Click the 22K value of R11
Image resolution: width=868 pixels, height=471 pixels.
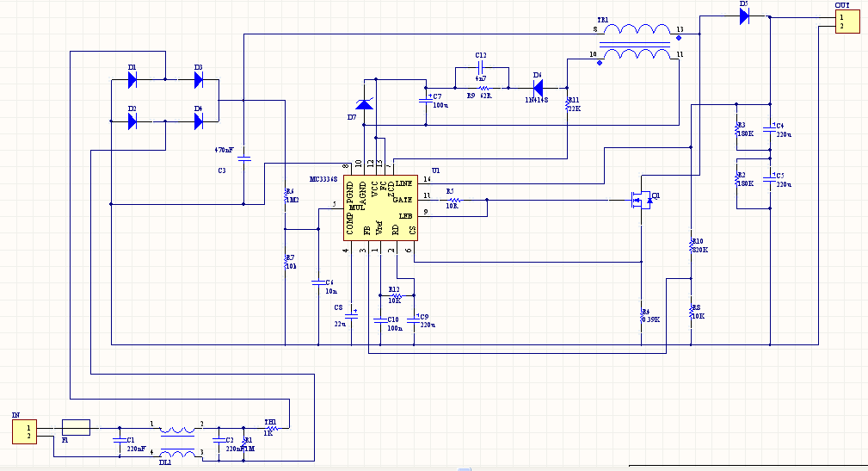pyautogui.click(x=574, y=108)
